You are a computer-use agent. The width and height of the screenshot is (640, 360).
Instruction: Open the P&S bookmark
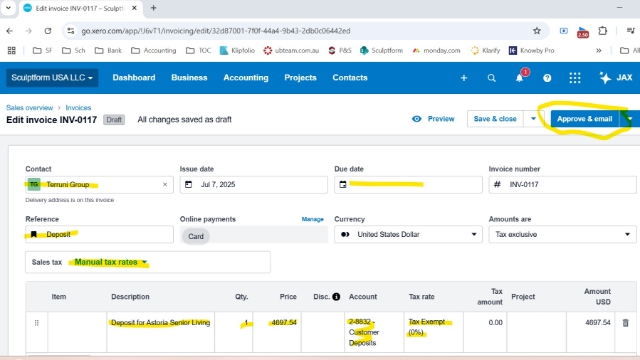point(340,51)
